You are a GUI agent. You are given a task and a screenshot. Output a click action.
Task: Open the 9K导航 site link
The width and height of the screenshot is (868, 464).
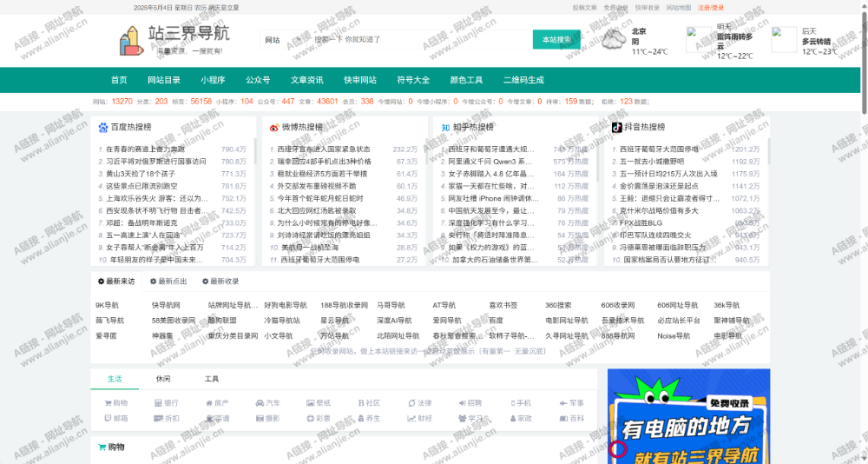107,306
